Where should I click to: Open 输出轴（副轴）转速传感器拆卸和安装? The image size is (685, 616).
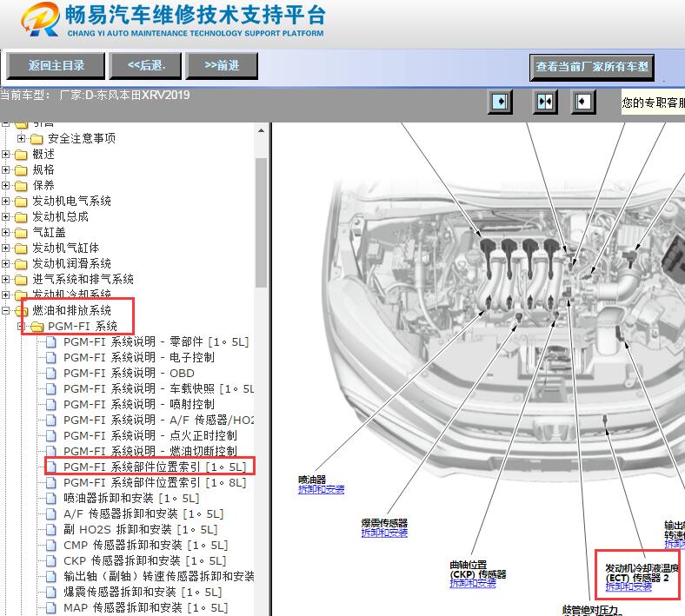tap(158, 577)
